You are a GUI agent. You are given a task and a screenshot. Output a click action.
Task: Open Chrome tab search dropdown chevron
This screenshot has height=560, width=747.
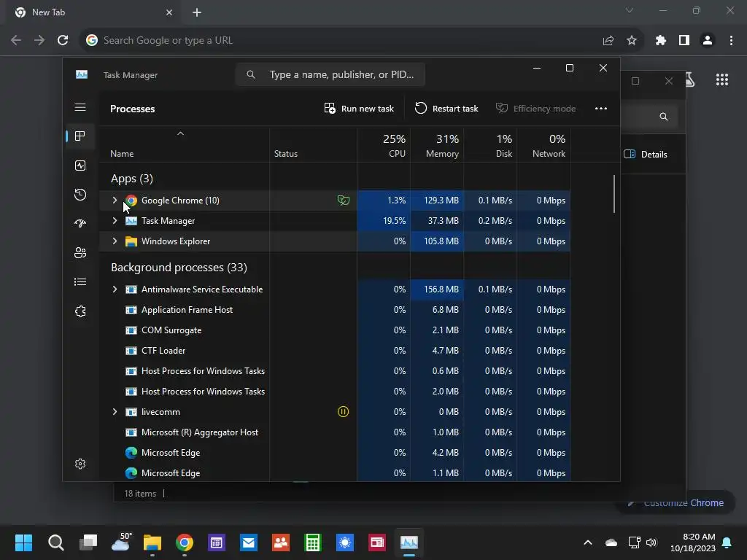click(630, 10)
